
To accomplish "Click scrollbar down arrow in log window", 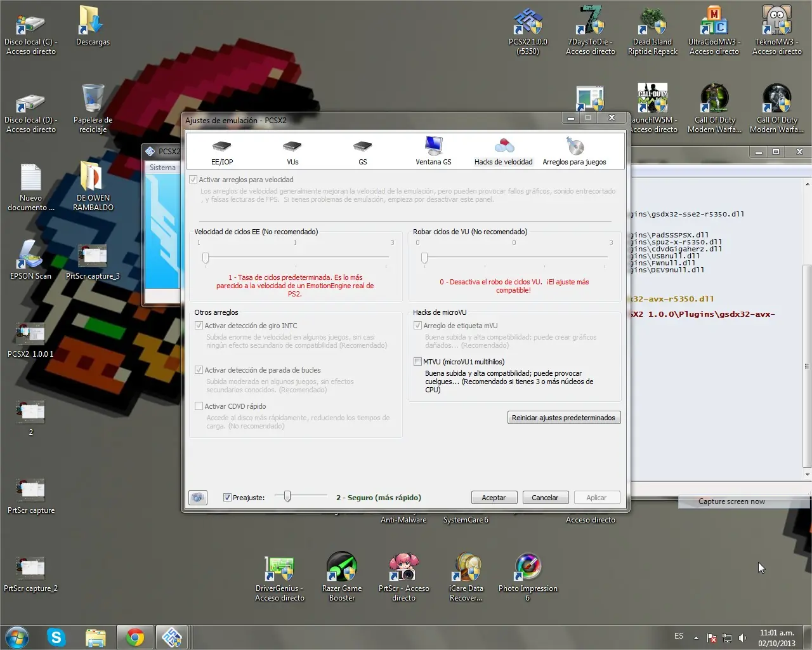I will (807, 474).
